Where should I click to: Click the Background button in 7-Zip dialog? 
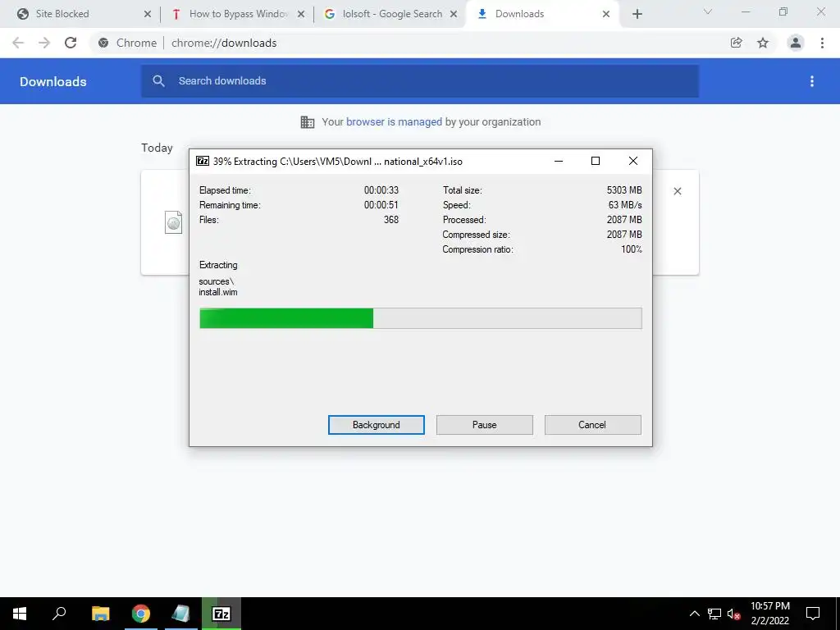376,425
